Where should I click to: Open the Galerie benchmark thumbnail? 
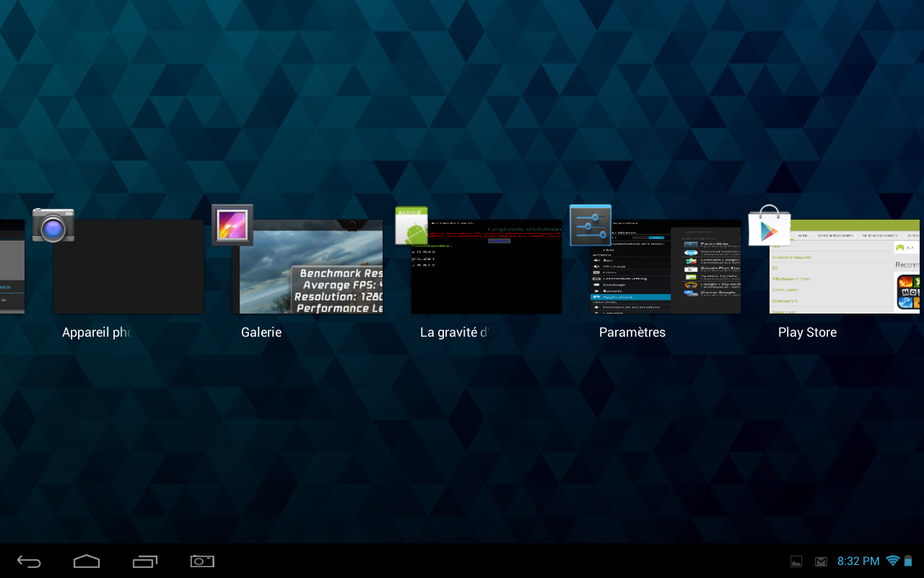point(308,267)
